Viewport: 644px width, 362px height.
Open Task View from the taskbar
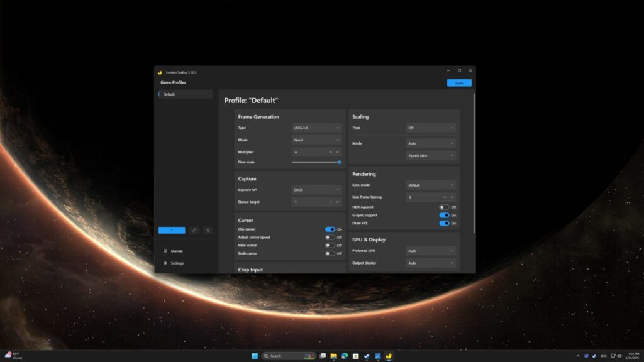click(323, 356)
